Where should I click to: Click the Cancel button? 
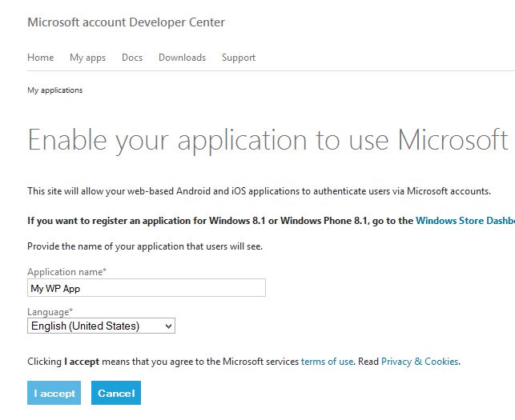click(x=116, y=393)
